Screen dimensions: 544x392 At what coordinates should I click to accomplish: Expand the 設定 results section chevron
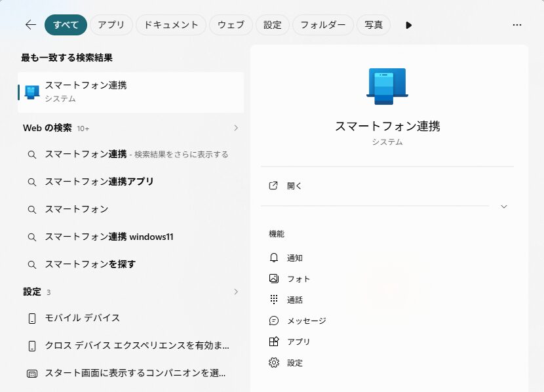tap(236, 292)
